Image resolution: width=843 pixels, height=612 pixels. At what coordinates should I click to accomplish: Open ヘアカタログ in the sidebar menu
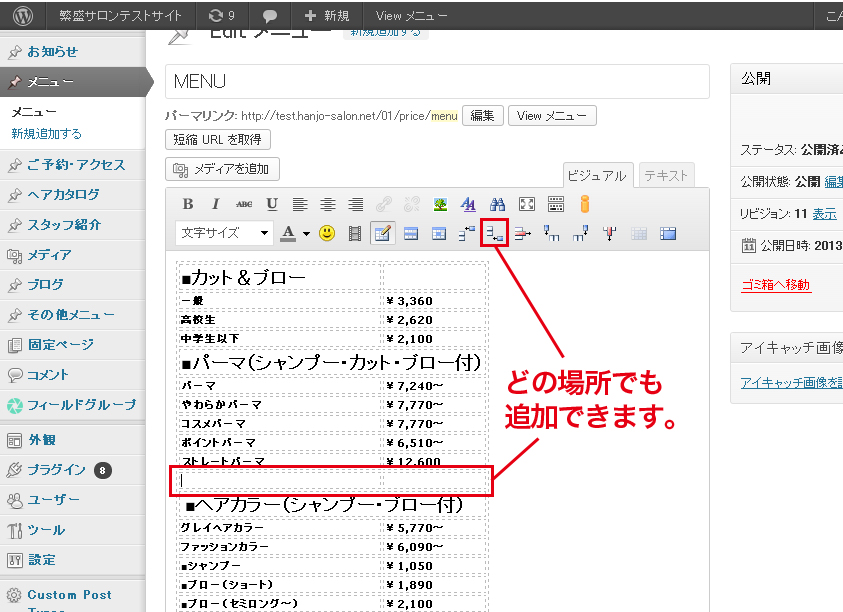[x=63, y=195]
